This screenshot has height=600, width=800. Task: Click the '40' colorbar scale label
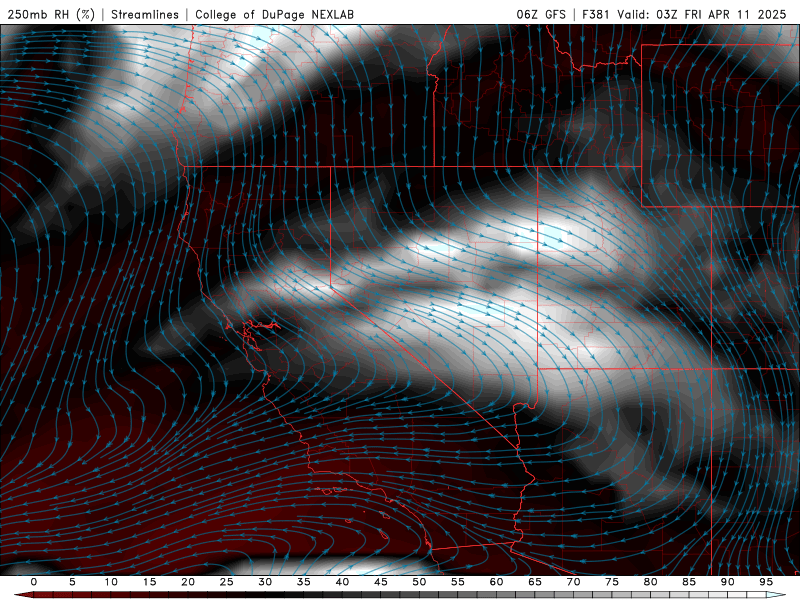coord(342,582)
